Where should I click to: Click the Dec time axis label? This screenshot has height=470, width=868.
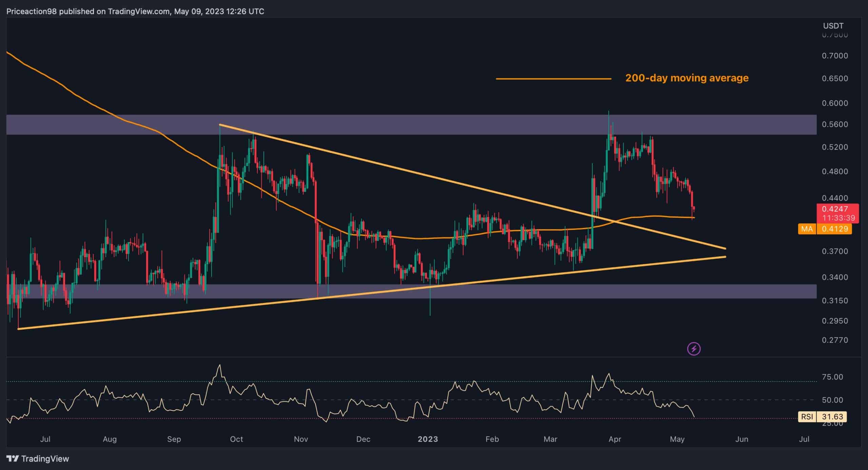363,439
